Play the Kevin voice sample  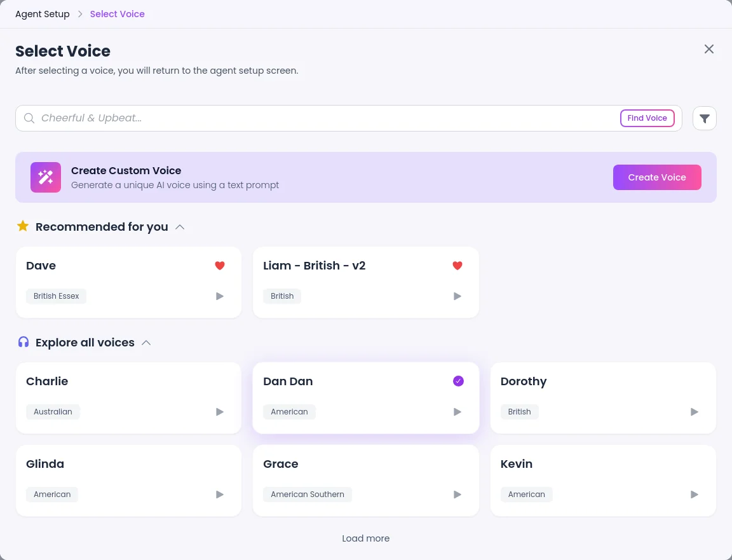tap(695, 495)
